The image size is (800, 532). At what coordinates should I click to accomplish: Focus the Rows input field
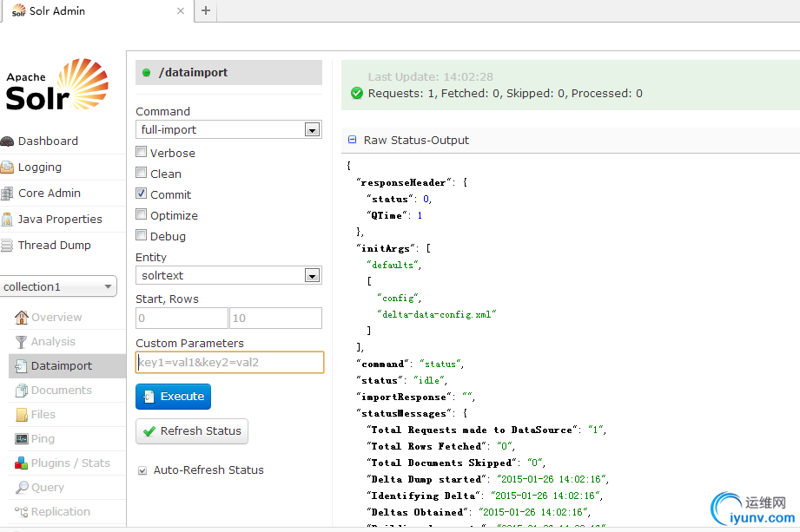pos(275,318)
